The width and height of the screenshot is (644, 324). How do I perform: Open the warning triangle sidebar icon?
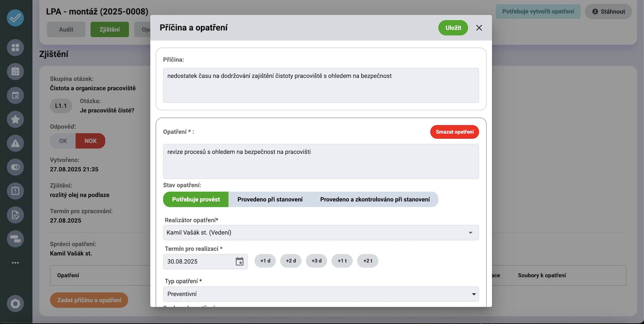click(x=15, y=143)
